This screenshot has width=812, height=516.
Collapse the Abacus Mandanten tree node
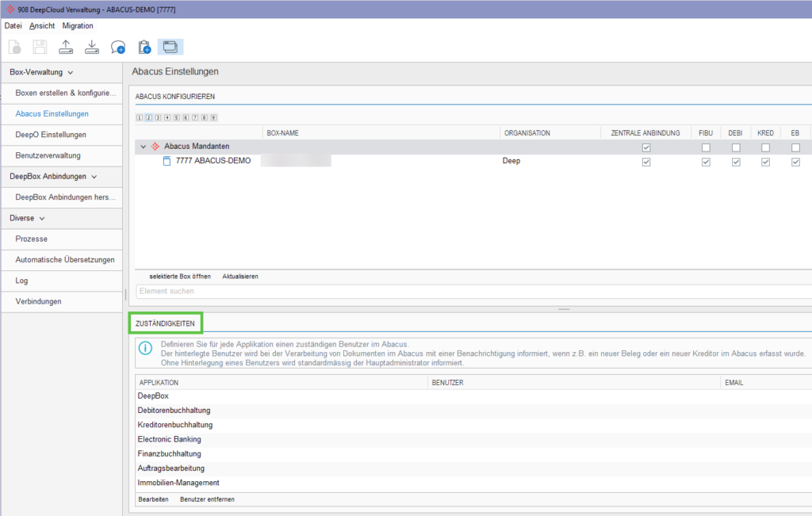pyautogui.click(x=144, y=147)
